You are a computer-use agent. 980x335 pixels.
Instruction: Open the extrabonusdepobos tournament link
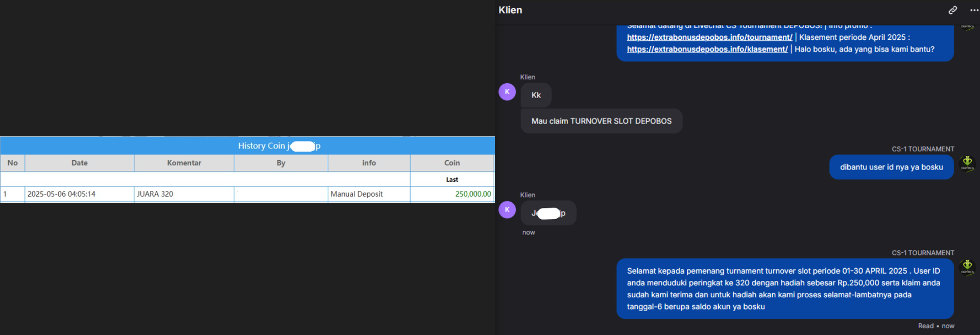pos(709,37)
